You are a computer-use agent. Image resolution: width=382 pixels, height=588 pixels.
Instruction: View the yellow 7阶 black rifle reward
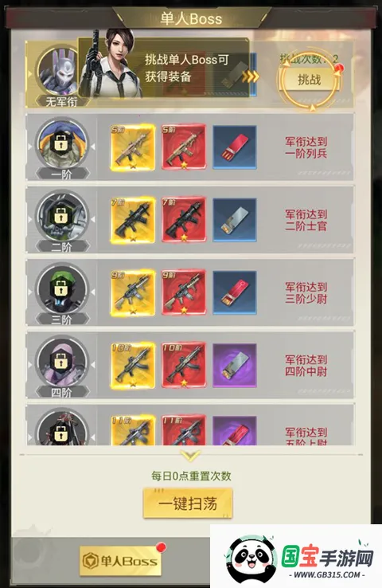[133, 220]
